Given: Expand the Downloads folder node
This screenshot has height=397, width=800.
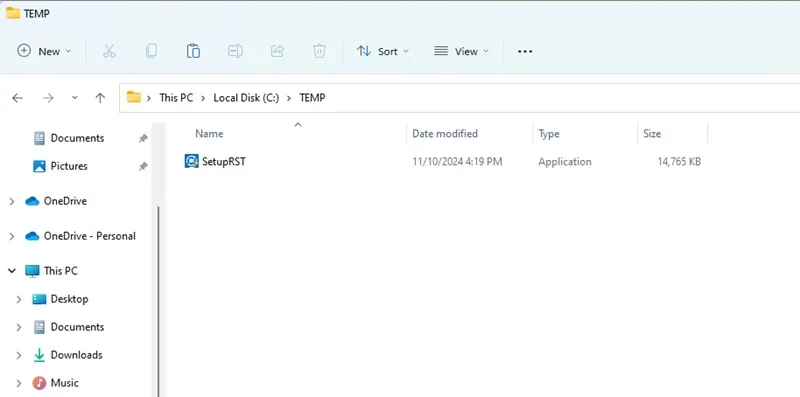Looking at the screenshot, I should coord(19,355).
